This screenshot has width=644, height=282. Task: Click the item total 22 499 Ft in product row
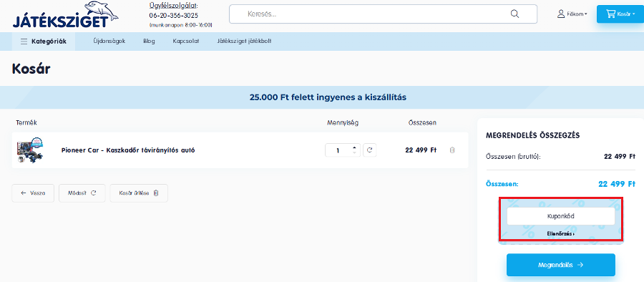click(421, 150)
